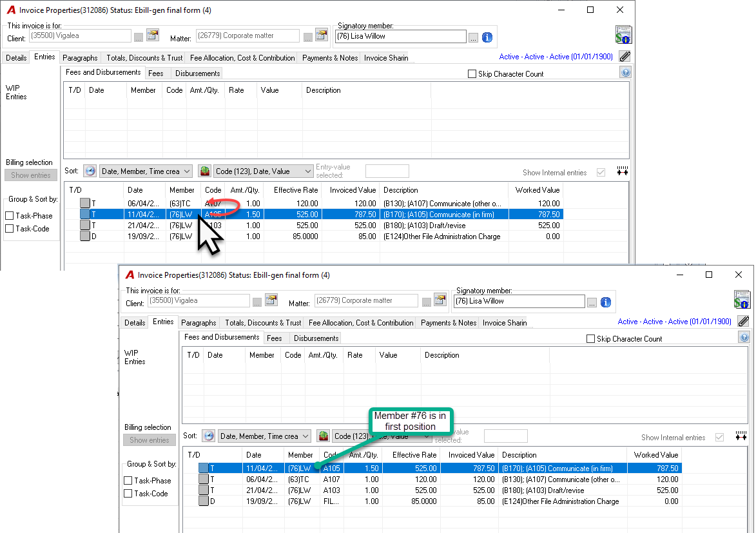
Task: Select E124 Other File Administration row, back window
Action: point(314,237)
